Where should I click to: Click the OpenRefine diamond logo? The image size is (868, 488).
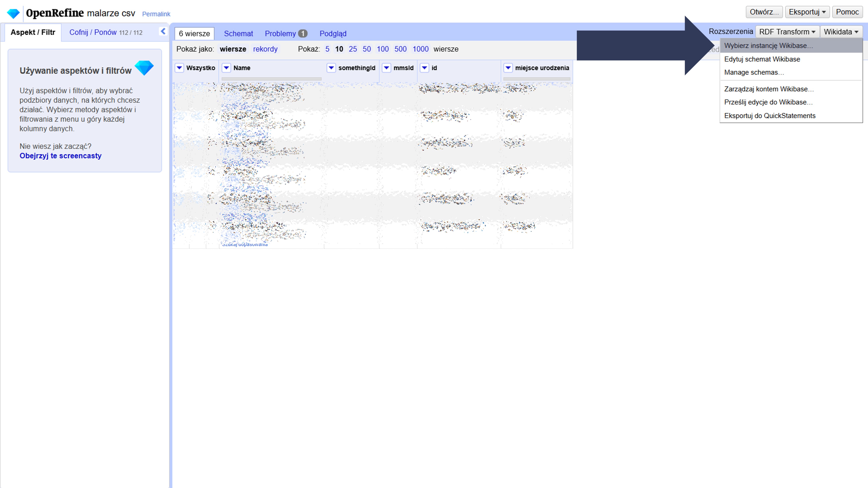click(x=13, y=13)
